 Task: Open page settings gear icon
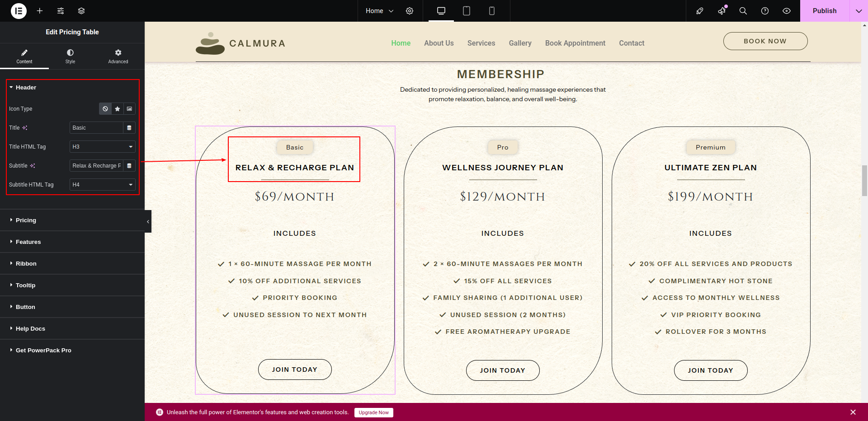(x=410, y=11)
